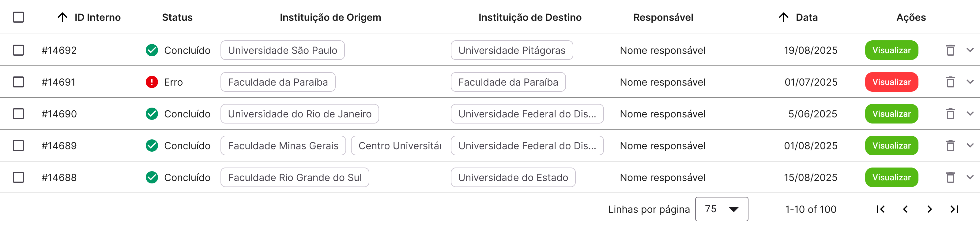Expand row #14690 details chevron
The height and width of the screenshot is (225, 980).
pos(970,114)
